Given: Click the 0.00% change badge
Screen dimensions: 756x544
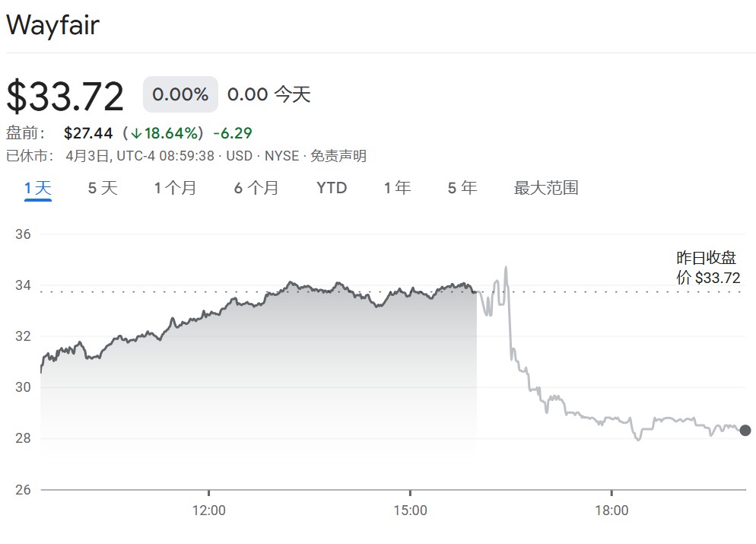Looking at the screenshot, I should (x=180, y=94).
